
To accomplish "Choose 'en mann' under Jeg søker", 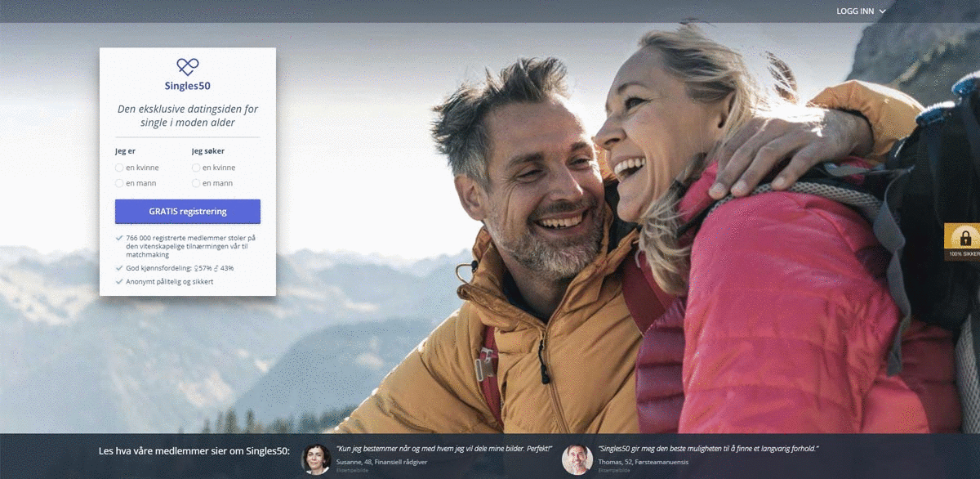I will (196, 183).
